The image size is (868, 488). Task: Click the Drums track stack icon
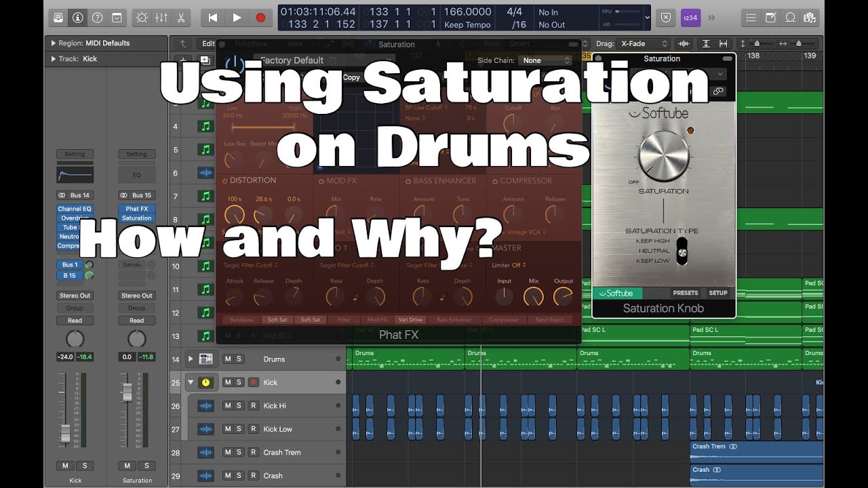[x=206, y=359]
